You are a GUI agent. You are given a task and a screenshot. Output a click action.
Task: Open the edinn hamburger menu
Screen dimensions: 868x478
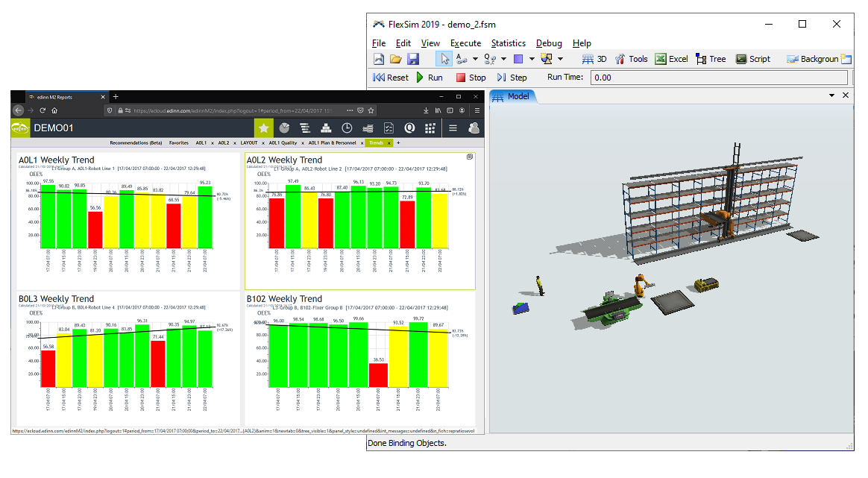(x=453, y=128)
